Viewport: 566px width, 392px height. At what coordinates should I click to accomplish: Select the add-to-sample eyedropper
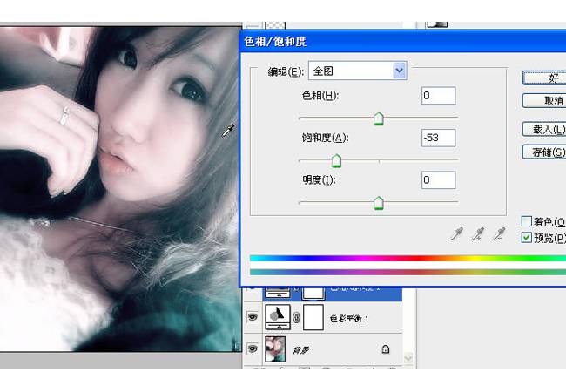[478, 234]
